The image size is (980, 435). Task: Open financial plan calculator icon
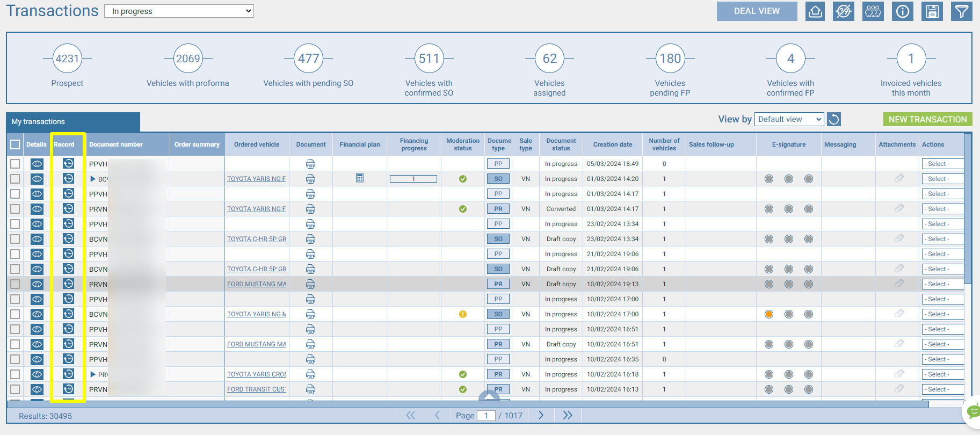pos(360,178)
